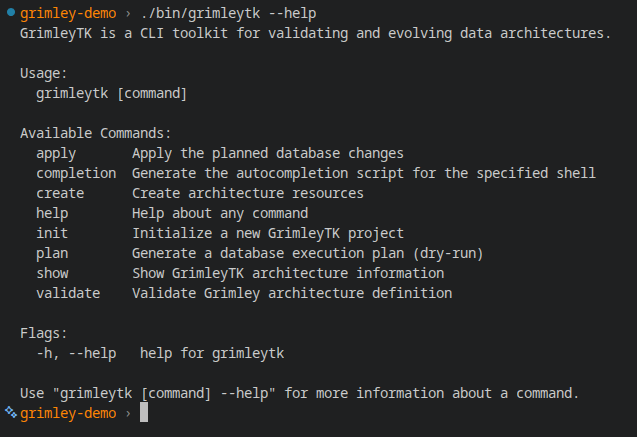The height and width of the screenshot is (437, 637).
Task: Click 'Generate a database execution plan (dry-run)' text
Action: pyautogui.click(x=308, y=253)
